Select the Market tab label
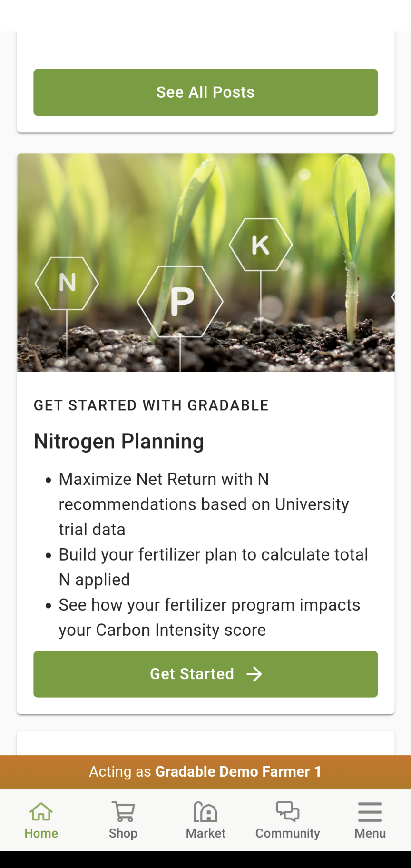The image size is (411, 868). click(205, 833)
